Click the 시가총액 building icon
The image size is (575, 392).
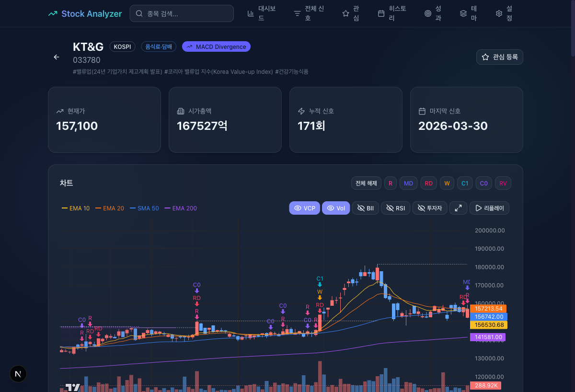181,111
